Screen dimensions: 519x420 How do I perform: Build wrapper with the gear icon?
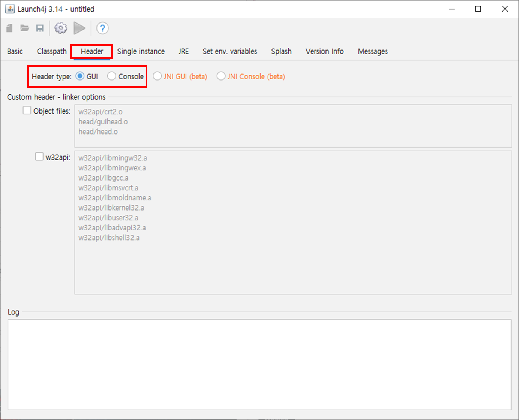point(61,28)
